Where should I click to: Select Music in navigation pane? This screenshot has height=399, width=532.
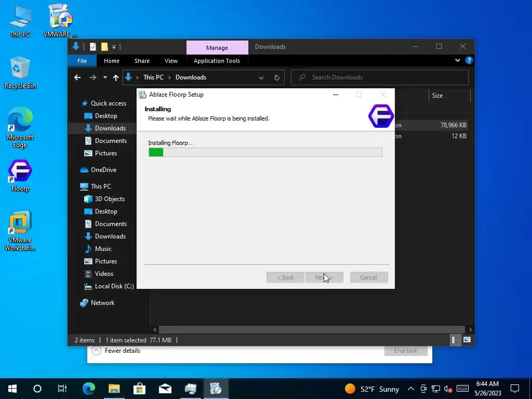point(103,249)
